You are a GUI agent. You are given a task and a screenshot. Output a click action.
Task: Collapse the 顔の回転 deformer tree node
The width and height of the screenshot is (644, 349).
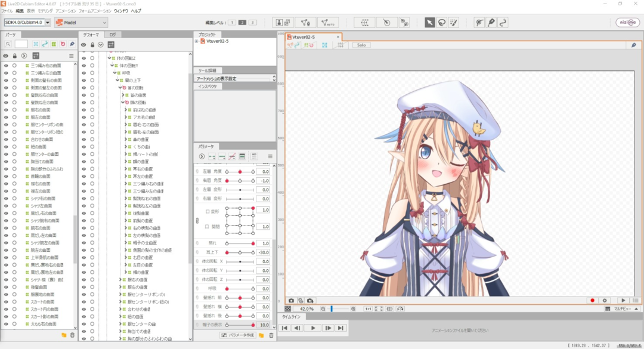123,103
